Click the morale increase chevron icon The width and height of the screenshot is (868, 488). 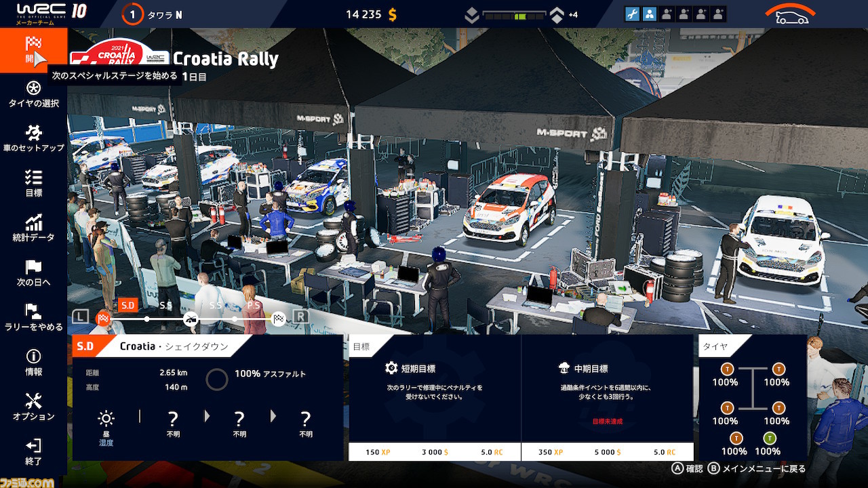click(x=557, y=15)
